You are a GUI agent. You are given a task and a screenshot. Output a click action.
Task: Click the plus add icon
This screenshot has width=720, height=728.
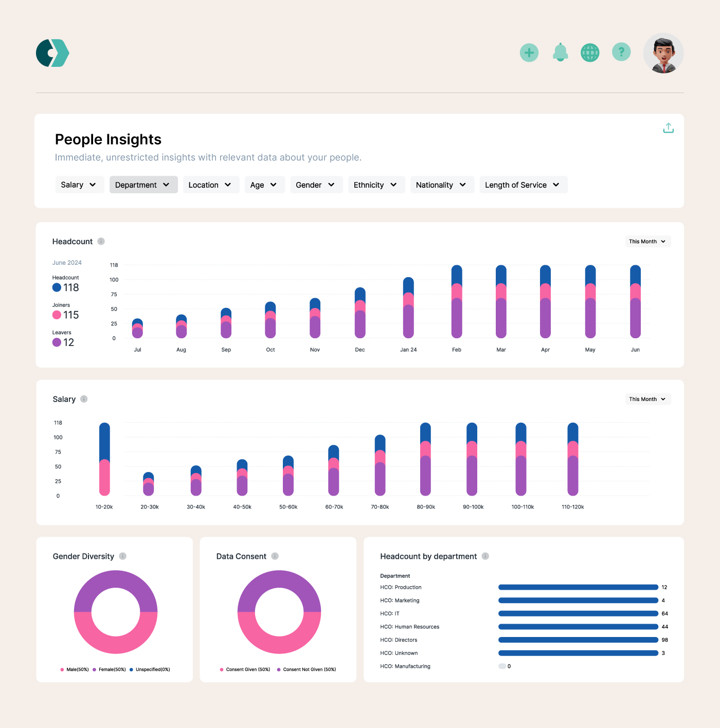(529, 52)
